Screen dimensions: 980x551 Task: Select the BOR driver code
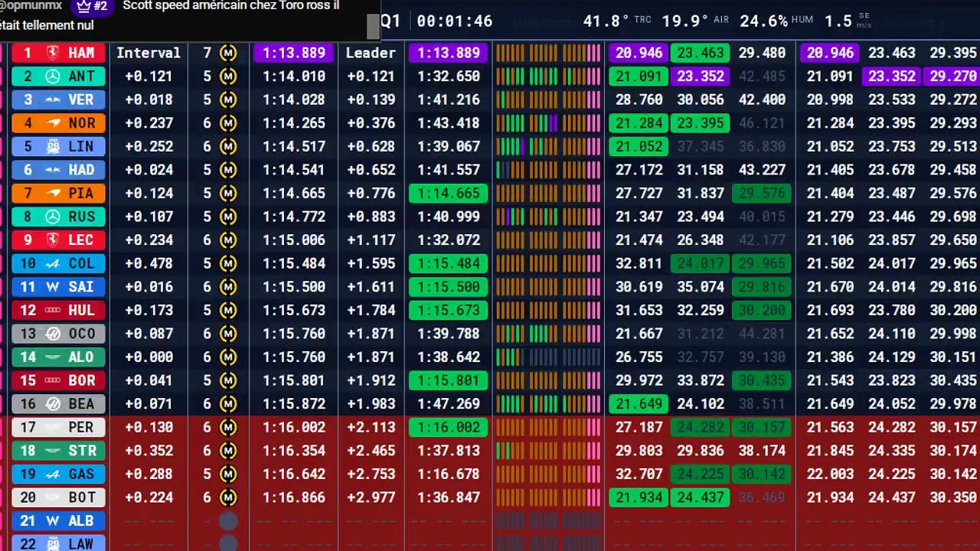pyautogui.click(x=82, y=380)
